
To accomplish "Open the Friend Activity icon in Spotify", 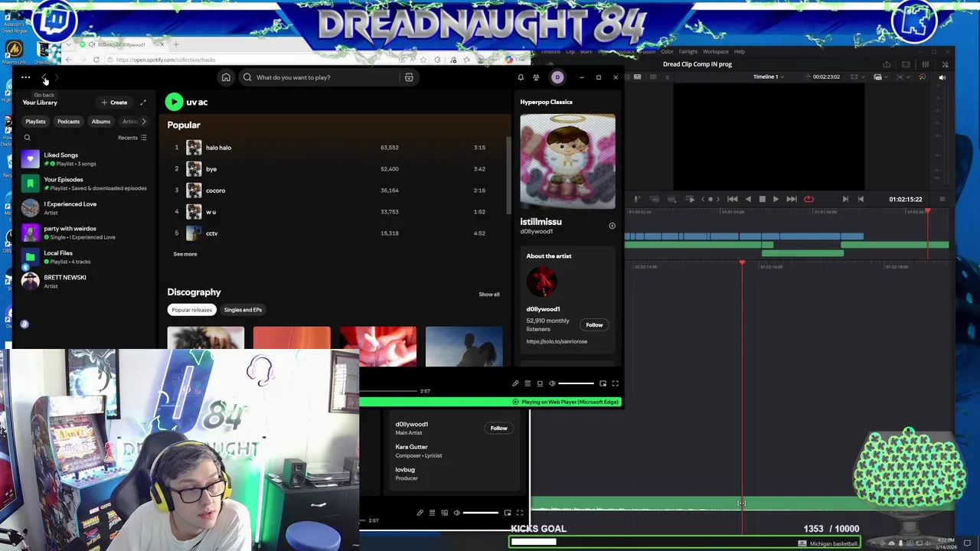I will pos(536,77).
